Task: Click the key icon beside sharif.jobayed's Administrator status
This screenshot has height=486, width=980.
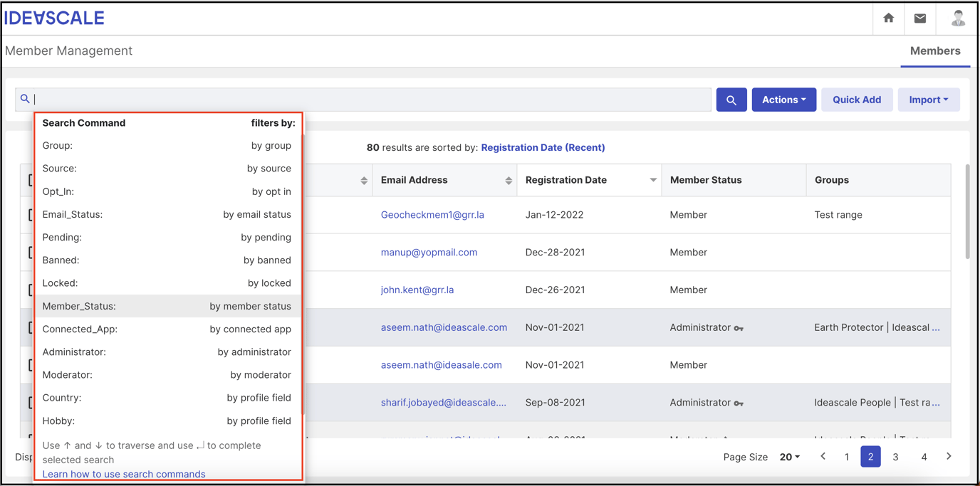Action: tap(739, 402)
